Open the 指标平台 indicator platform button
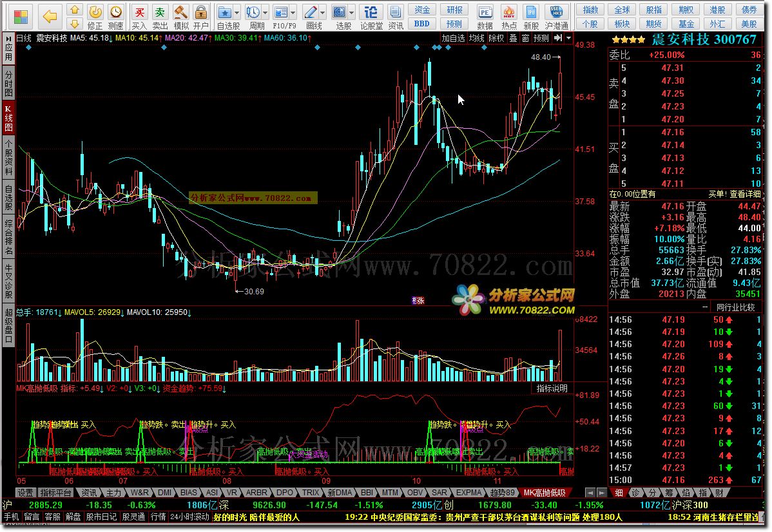Image resolution: width=772 pixels, height=532 pixels. click(55, 493)
